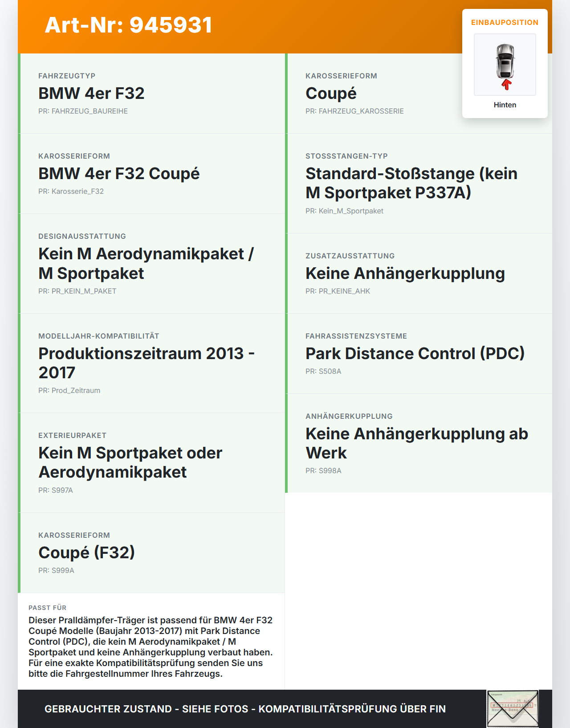Click the PR: S508A code

323,371
